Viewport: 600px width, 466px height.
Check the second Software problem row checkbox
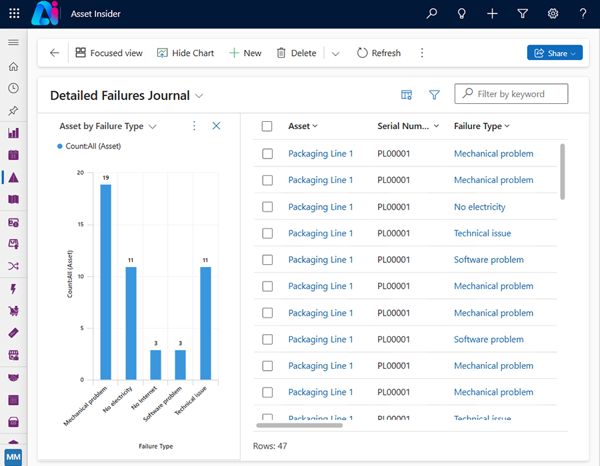click(x=267, y=339)
